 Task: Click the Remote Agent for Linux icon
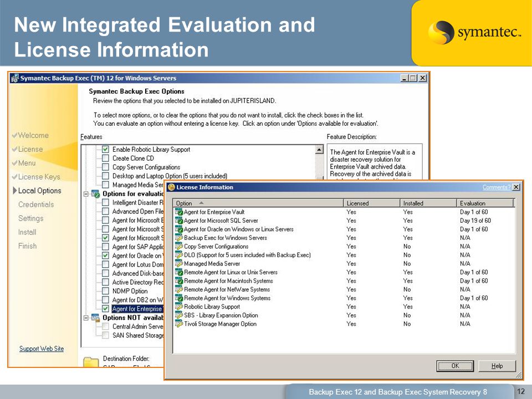click(179, 272)
